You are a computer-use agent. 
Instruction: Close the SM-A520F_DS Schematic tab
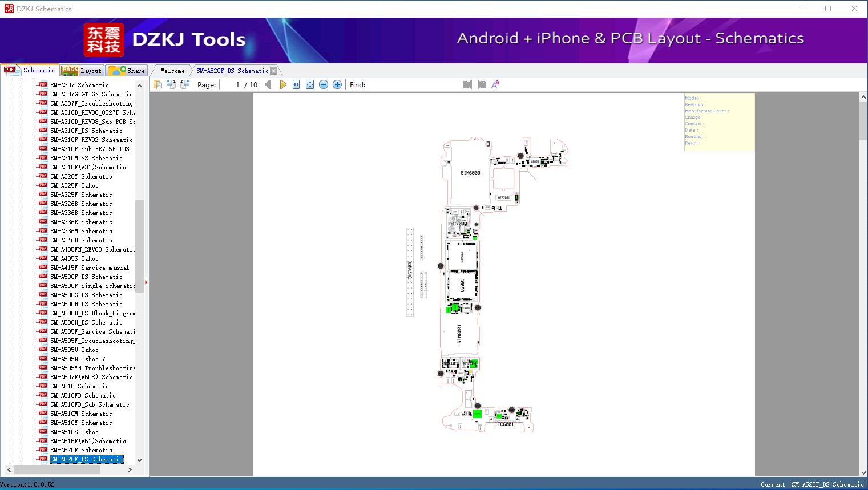click(x=274, y=71)
